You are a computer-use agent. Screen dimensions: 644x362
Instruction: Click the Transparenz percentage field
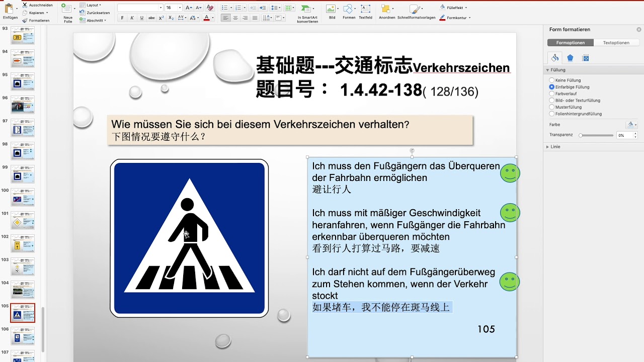(625, 135)
